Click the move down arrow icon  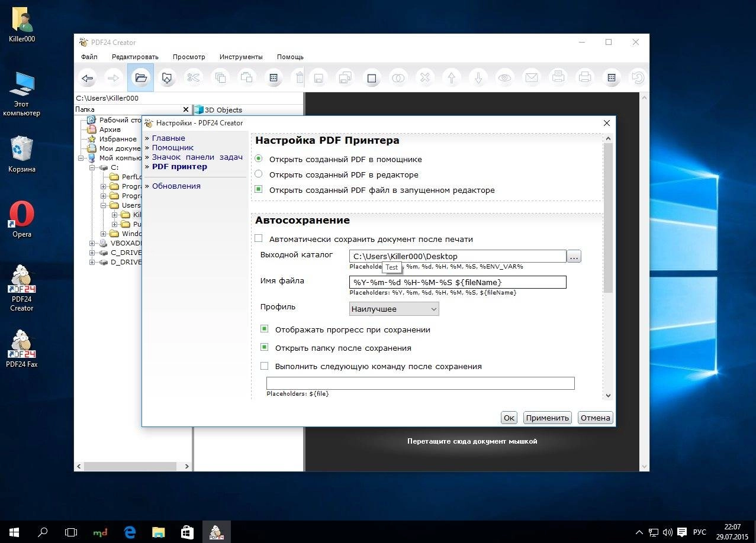pyautogui.click(x=478, y=77)
